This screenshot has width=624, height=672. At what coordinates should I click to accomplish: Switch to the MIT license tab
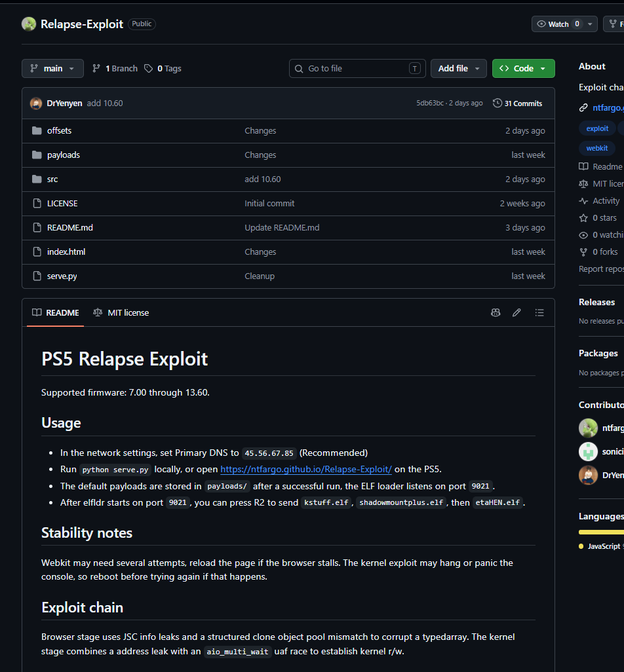[121, 313]
